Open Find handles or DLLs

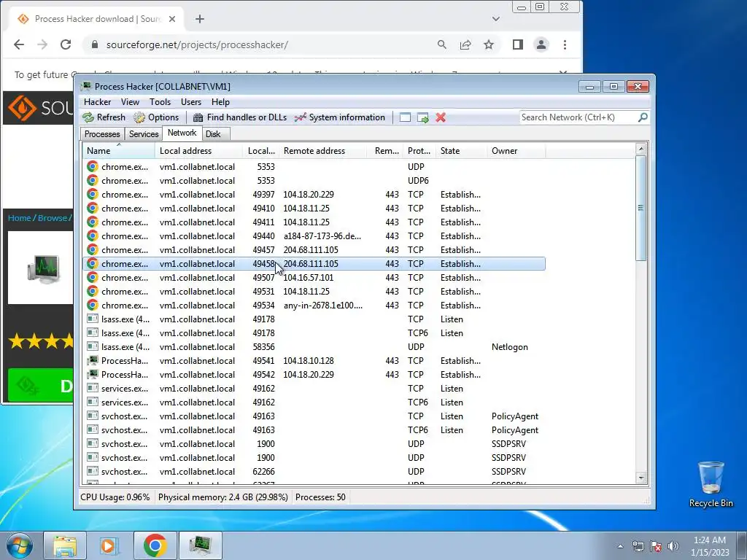[x=239, y=117]
